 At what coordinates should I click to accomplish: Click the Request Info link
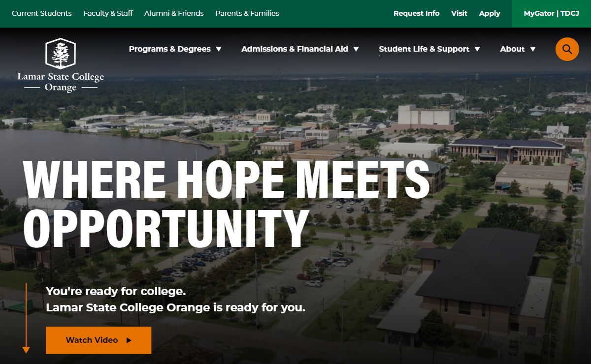pyautogui.click(x=416, y=13)
